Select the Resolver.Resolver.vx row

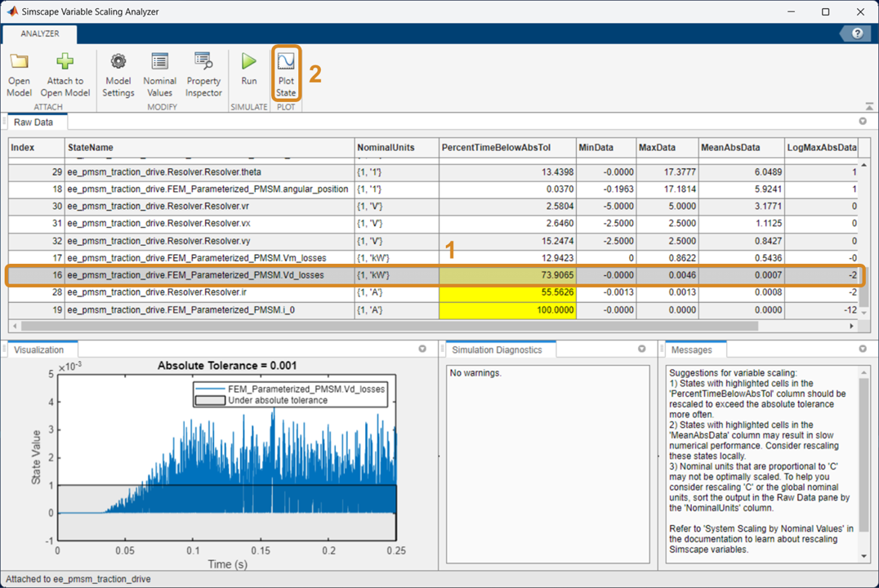pyautogui.click(x=433, y=223)
